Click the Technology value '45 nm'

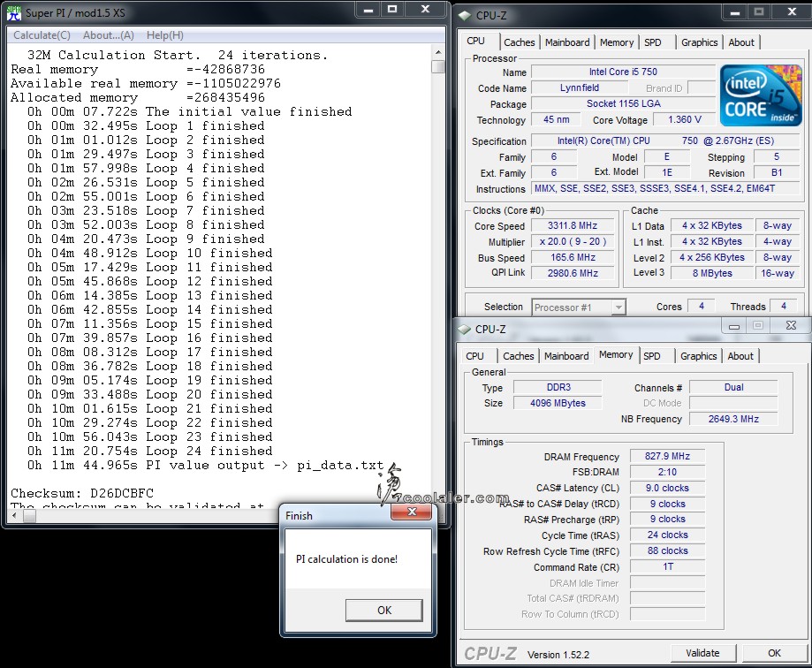point(556,119)
